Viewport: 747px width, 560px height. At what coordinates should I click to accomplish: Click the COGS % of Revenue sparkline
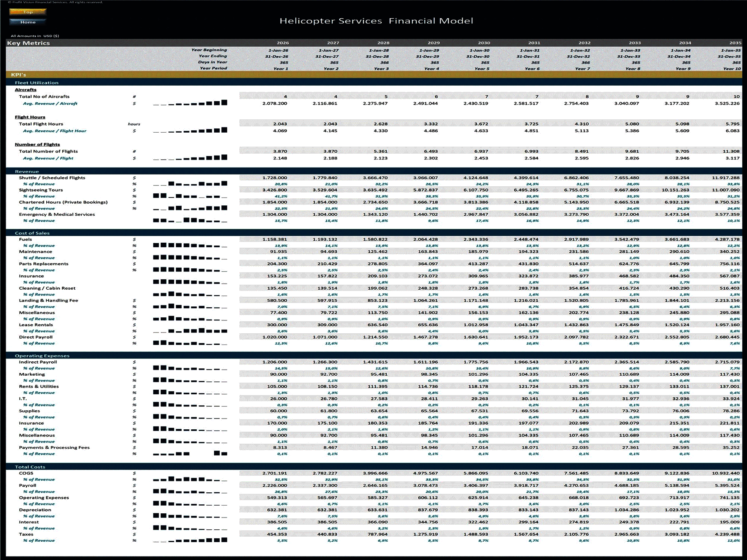click(190, 479)
